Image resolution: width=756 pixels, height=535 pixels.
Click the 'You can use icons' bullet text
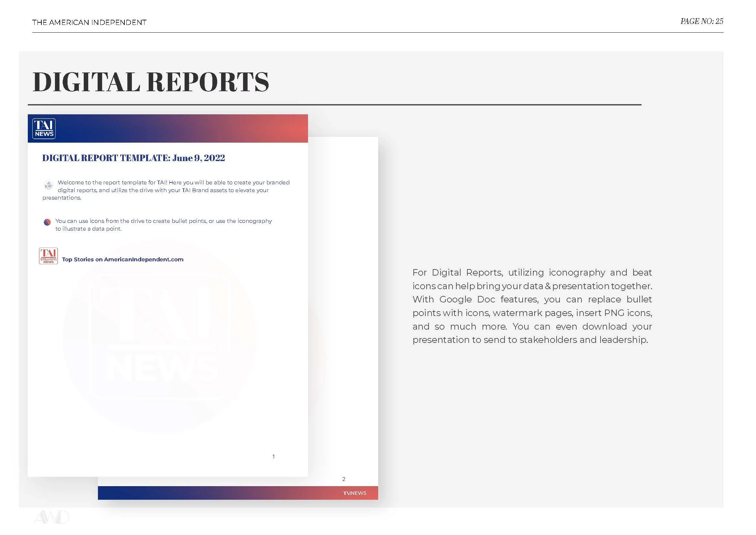163,225
